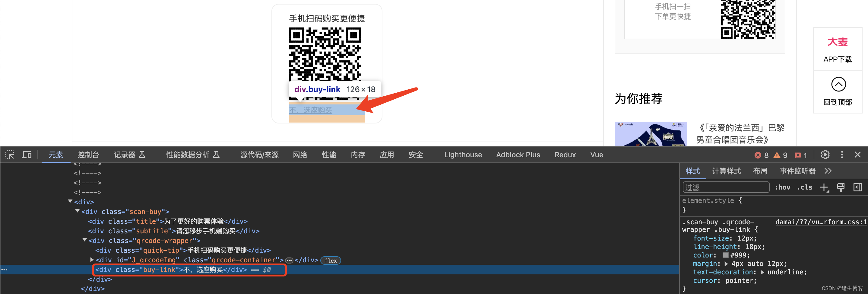This screenshot has height=294, width=868.
Task: Expand the collapsed qrcode-container content ellipsis
Action: click(x=289, y=260)
